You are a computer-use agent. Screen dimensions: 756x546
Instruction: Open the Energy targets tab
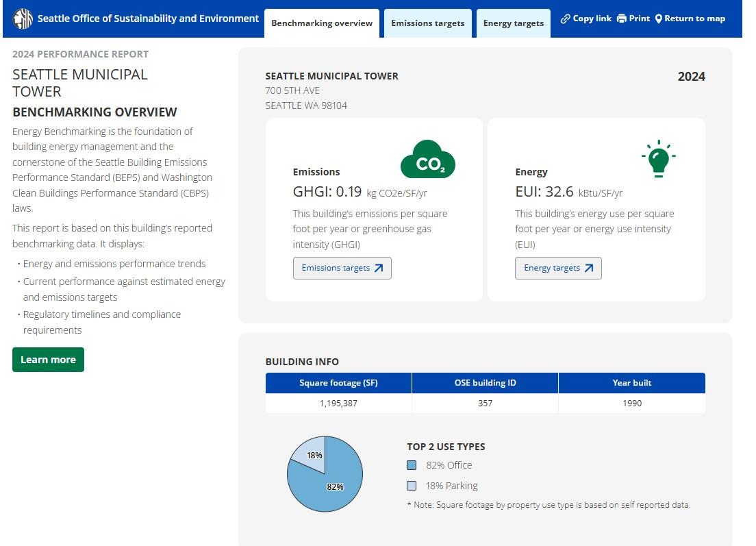click(513, 23)
